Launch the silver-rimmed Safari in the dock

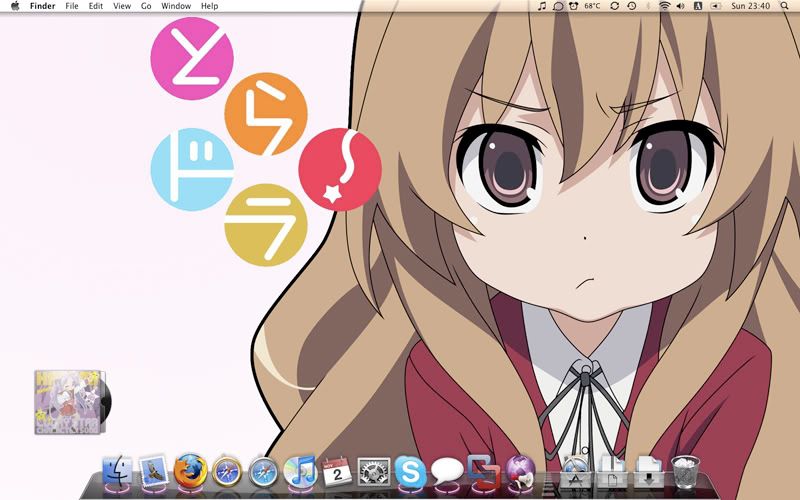264,471
